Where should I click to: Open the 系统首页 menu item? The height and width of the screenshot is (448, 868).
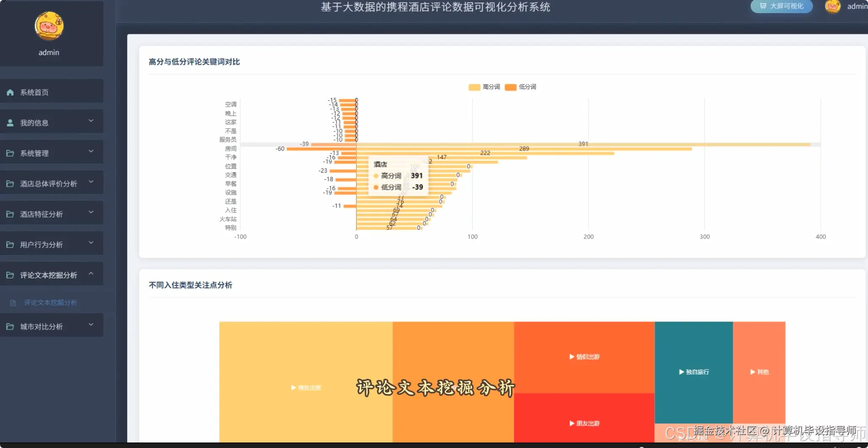(x=52, y=91)
